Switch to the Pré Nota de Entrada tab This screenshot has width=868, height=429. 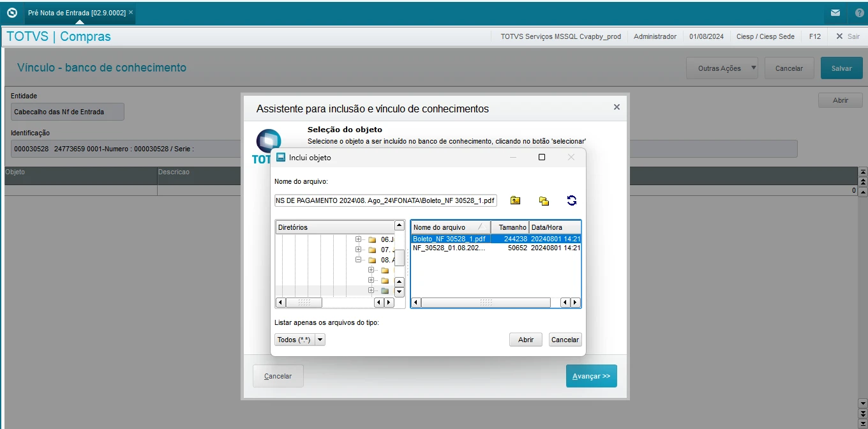[77, 13]
